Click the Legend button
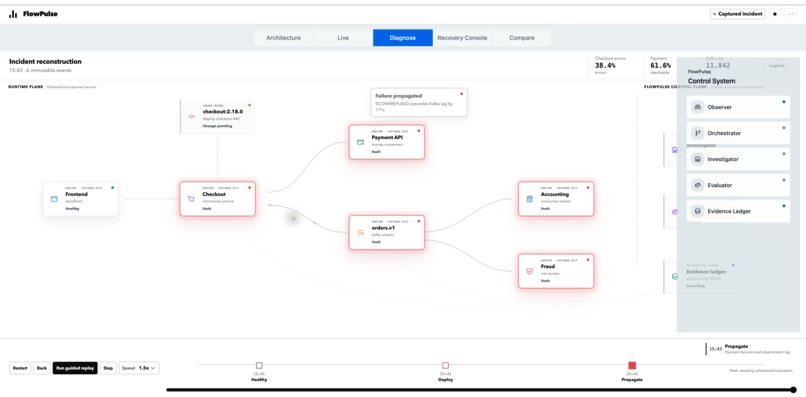Viewport: 806px width, 397px height. [x=777, y=66]
